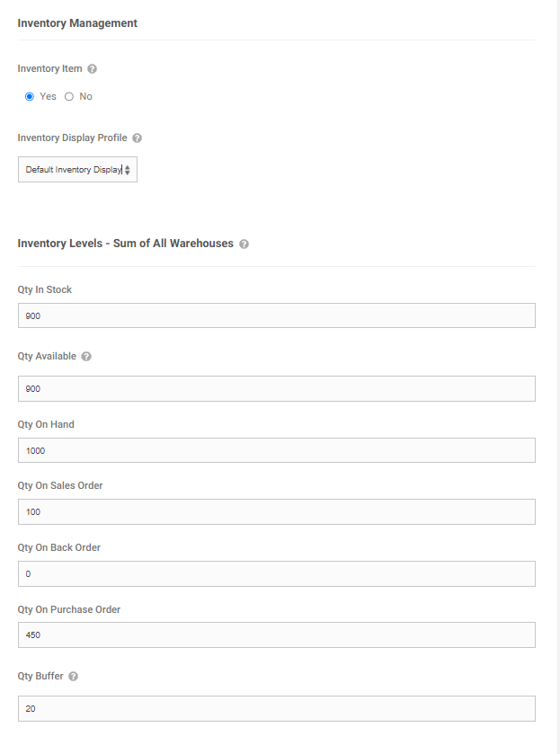This screenshot has width=560, height=754.
Task: Click the Qty On Sales Order field
Action: click(277, 511)
